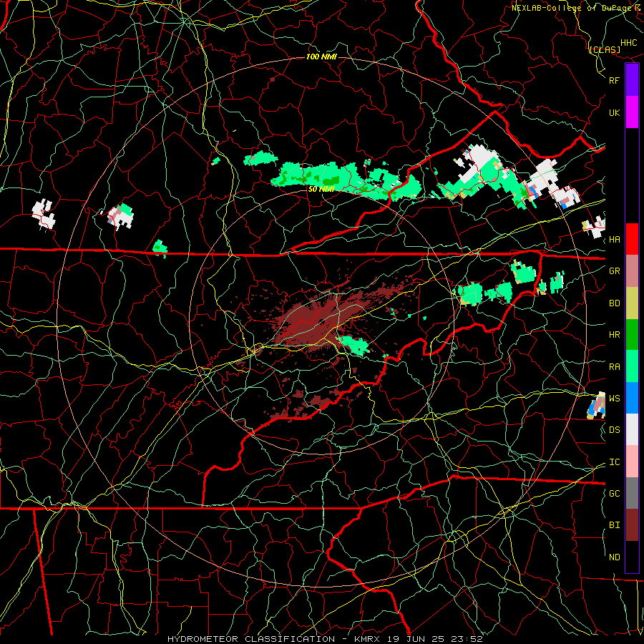
Task: Click the 'GR' legend label
Action: point(614,270)
